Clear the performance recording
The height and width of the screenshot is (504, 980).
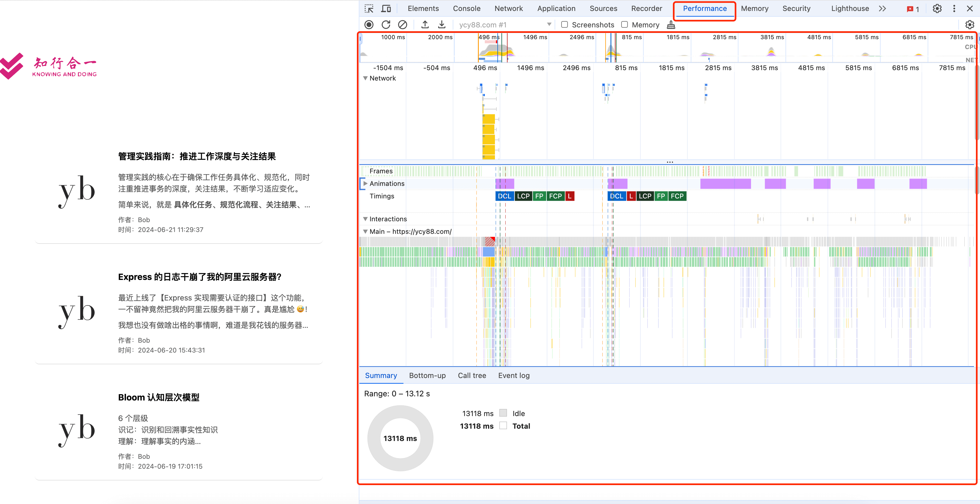(x=403, y=25)
